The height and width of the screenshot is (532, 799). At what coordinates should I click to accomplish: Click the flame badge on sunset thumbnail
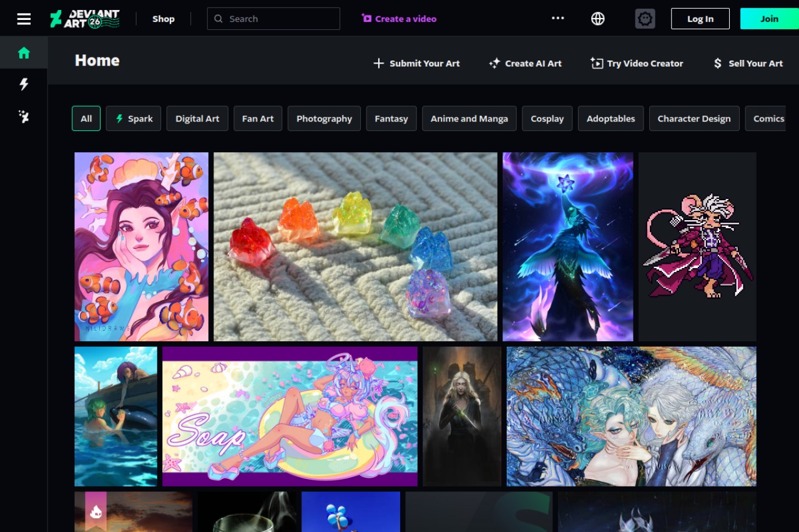[x=96, y=513]
